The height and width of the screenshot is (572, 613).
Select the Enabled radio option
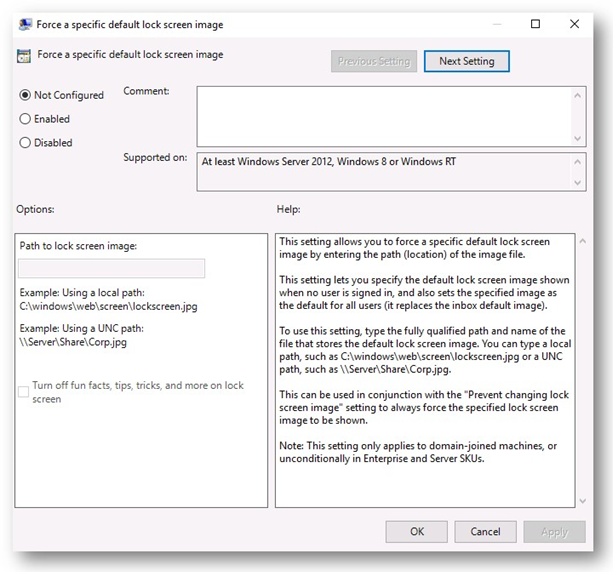(25, 119)
